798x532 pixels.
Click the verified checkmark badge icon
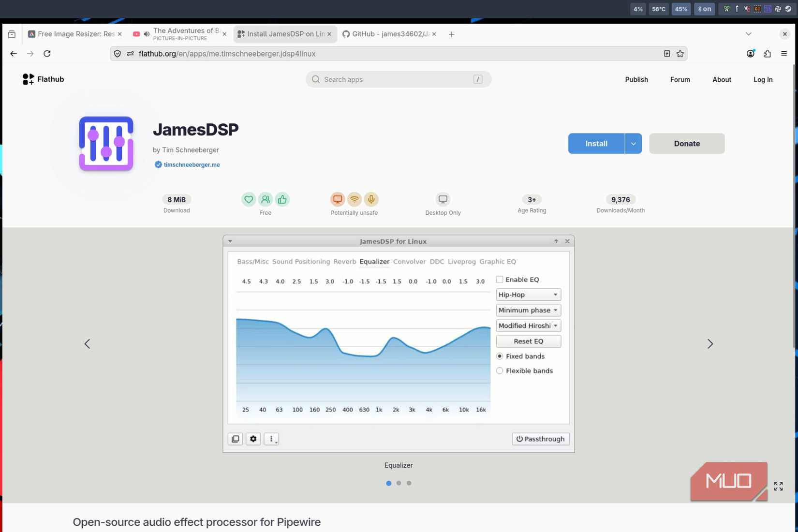point(158,164)
